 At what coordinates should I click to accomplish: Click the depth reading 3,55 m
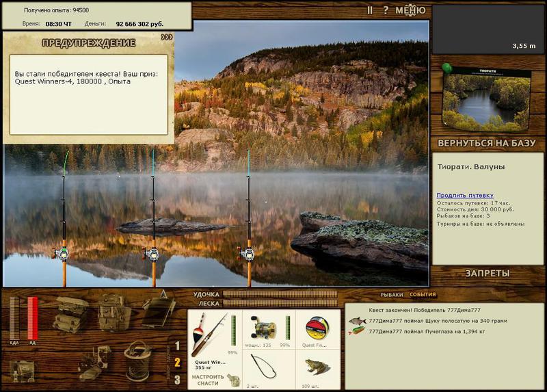(524, 46)
